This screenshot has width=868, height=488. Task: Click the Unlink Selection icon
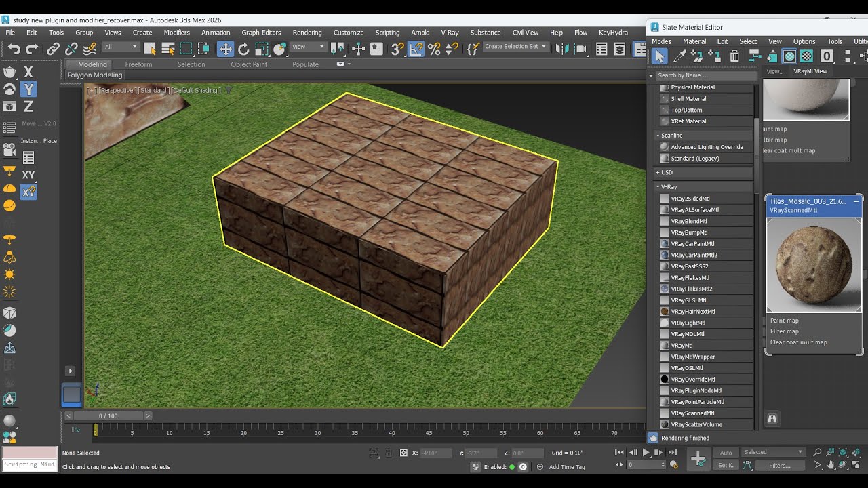pyautogui.click(x=71, y=49)
